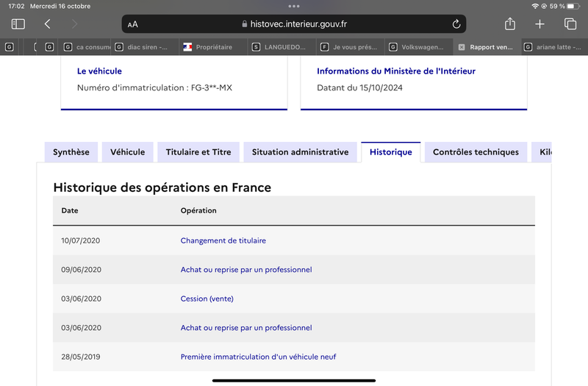The width and height of the screenshot is (588, 386).
Task: Add a new Safari tab with plus
Action: tap(539, 24)
